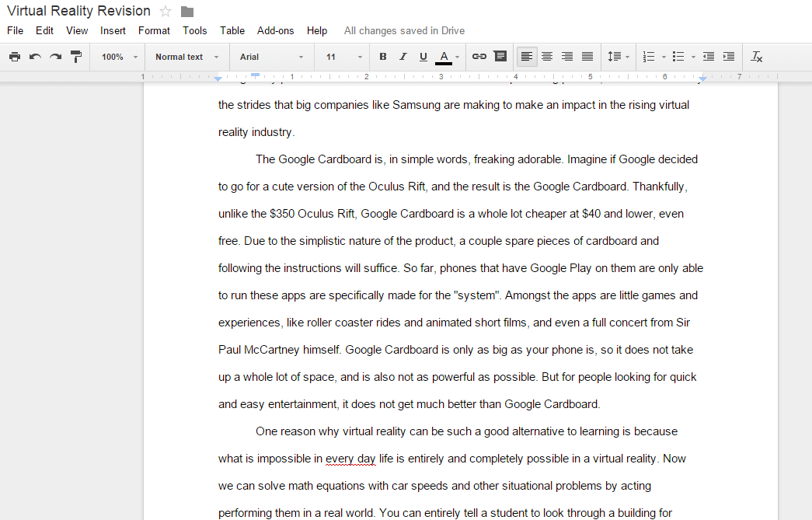Apply a bulleted list
This screenshot has height=520, width=812.
678,57
